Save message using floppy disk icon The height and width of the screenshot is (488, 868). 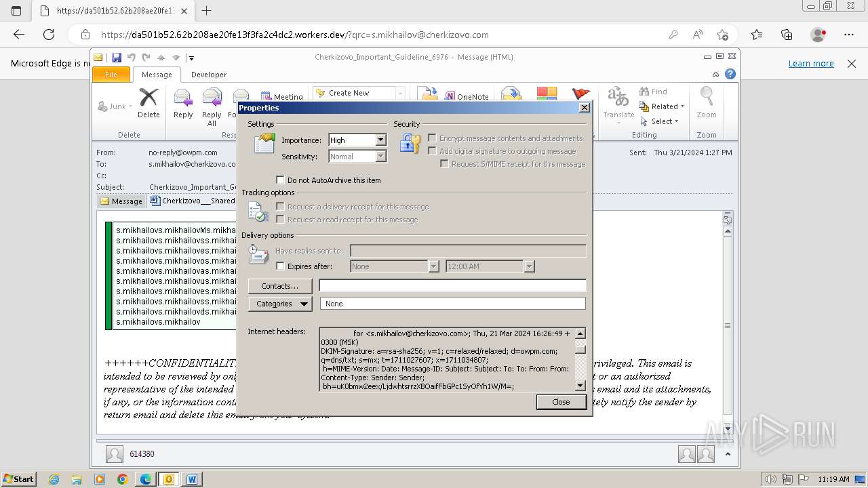click(x=117, y=58)
